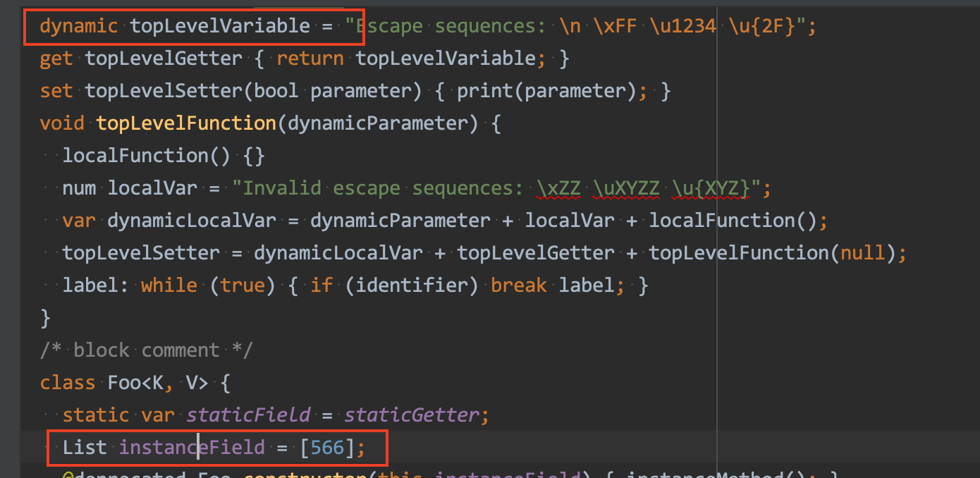
Task: Click the 'num' type keyword
Action: 79,188
